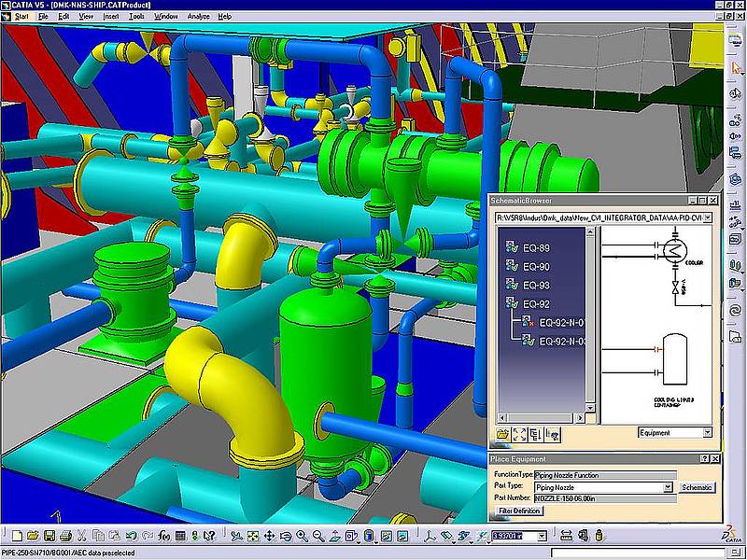747x560 pixels.
Task: Select EQ-89 in the schematic tree
Action: coord(536,247)
